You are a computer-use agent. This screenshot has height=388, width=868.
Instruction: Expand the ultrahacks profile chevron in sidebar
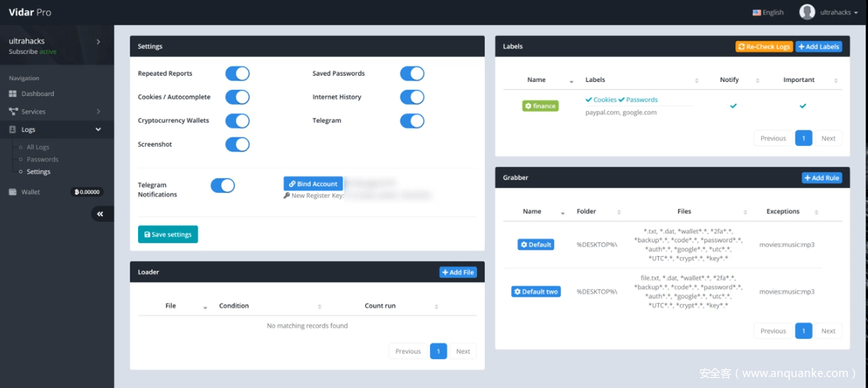[98, 41]
